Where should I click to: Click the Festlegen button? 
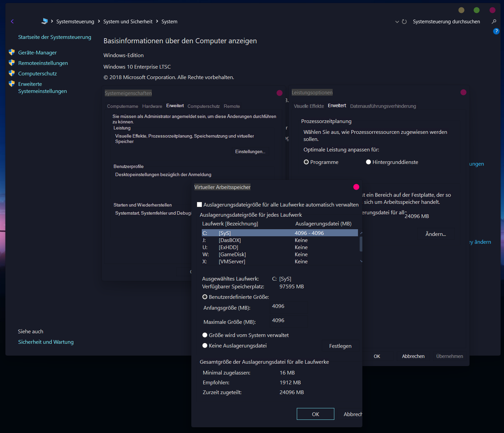(x=340, y=346)
